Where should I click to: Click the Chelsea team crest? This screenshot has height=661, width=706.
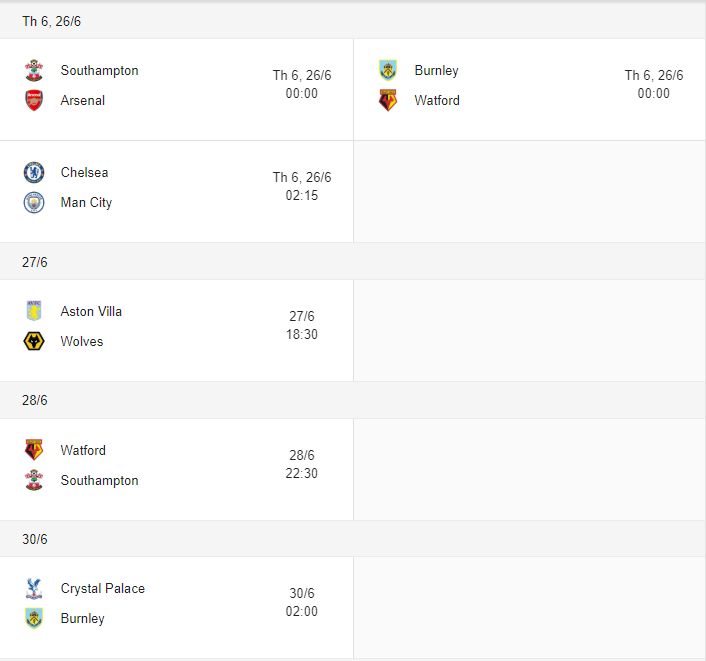34,172
